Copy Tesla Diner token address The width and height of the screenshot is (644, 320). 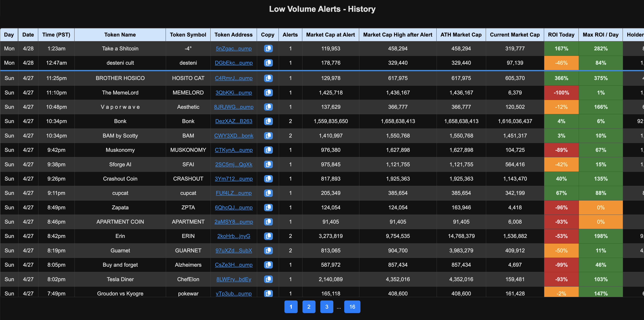[x=268, y=279]
